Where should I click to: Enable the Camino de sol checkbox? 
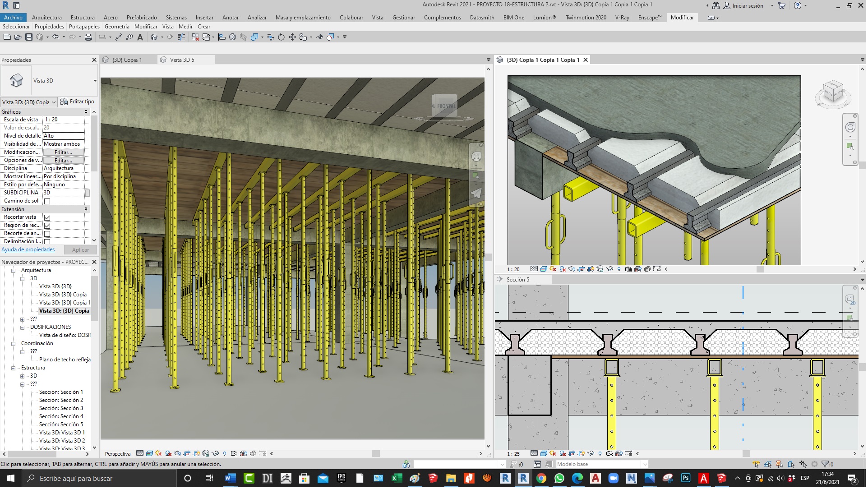47,200
